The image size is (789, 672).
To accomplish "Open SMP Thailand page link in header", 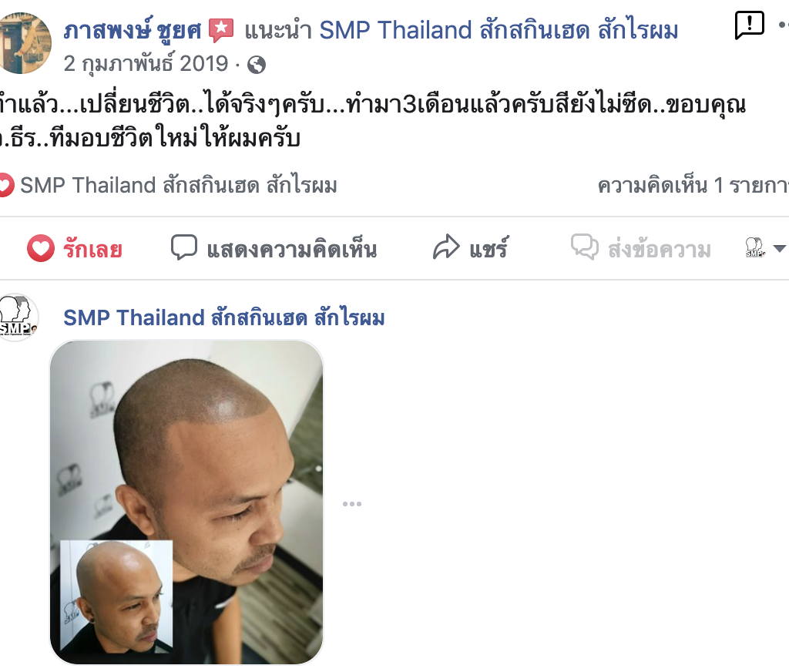I will click(499, 30).
